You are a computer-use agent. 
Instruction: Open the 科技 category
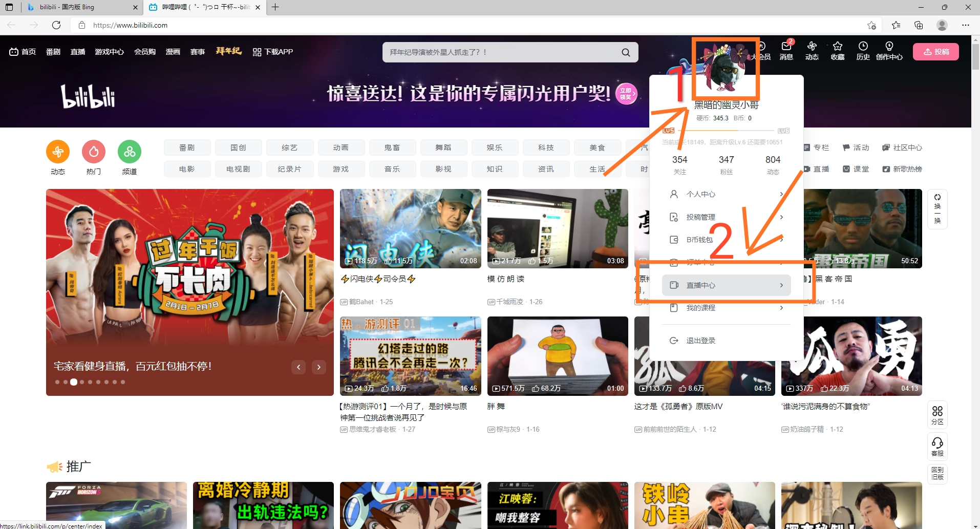coord(546,147)
